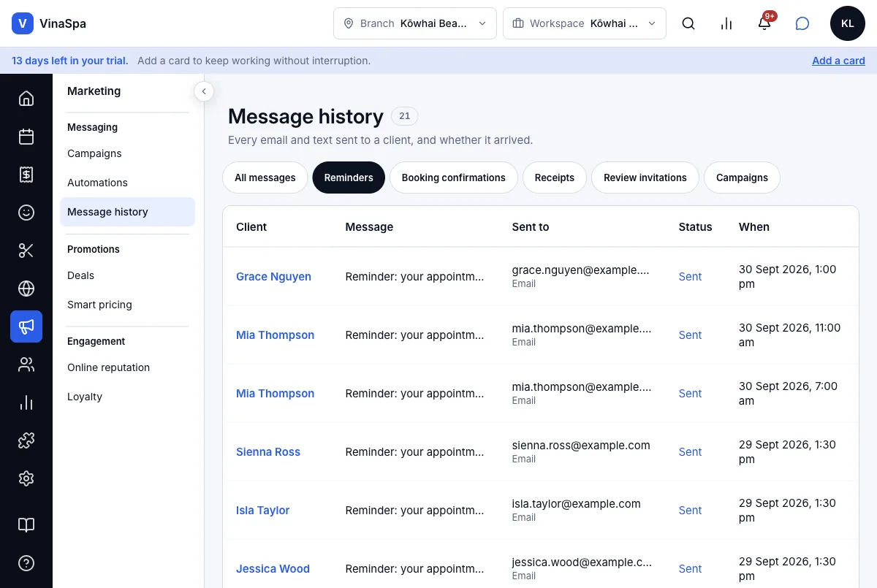This screenshot has height=588, width=877.
Task: Open Mia Thompson link for 11:00 am reminder
Action: tap(275, 335)
